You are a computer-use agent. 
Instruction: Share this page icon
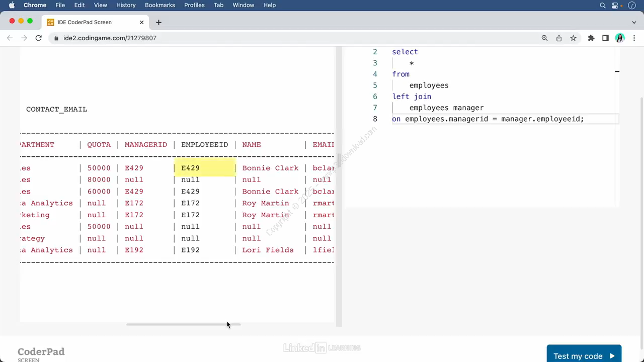pyautogui.click(x=558, y=38)
